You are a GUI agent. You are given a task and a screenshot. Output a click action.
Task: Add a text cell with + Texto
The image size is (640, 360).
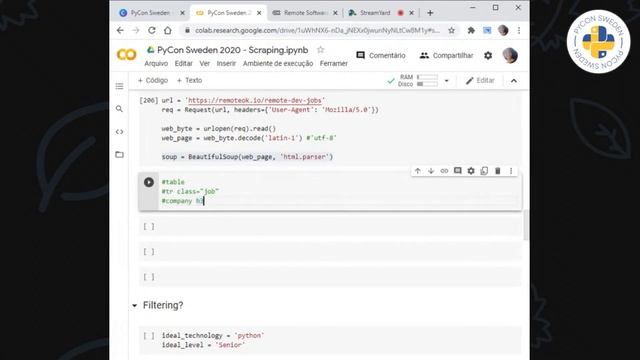pyautogui.click(x=189, y=80)
